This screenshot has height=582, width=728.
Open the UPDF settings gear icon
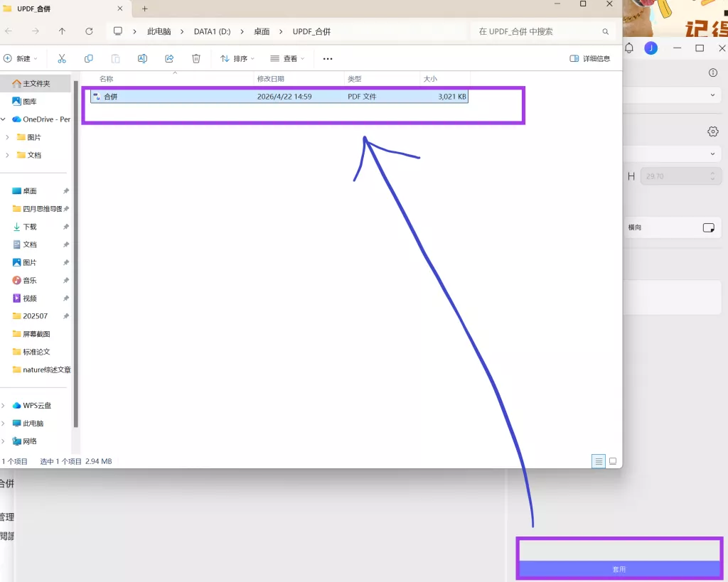[713, 131]
